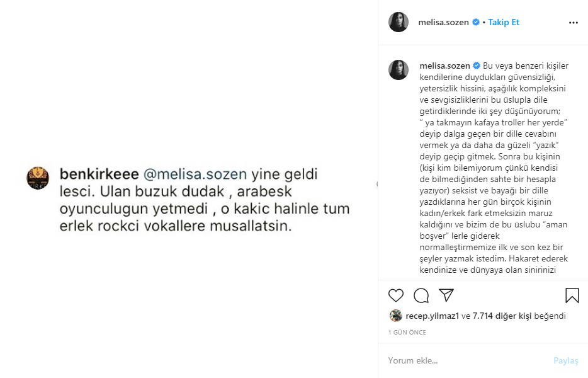Screen dimensions: 588x378
Task: Click the recep.yilmaz1 liker avatar
Action: tap(395, 316)
